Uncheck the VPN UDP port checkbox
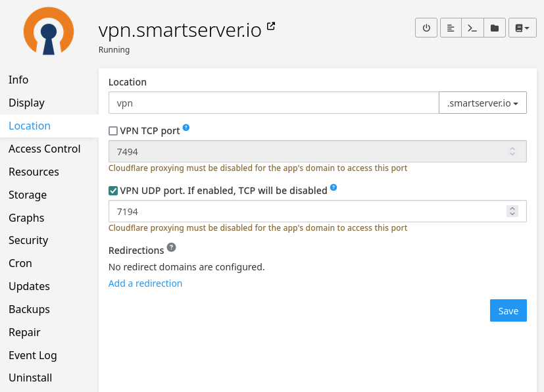Image resolution: width=544 pixels, height=392 pixels. tap(113, 191)
